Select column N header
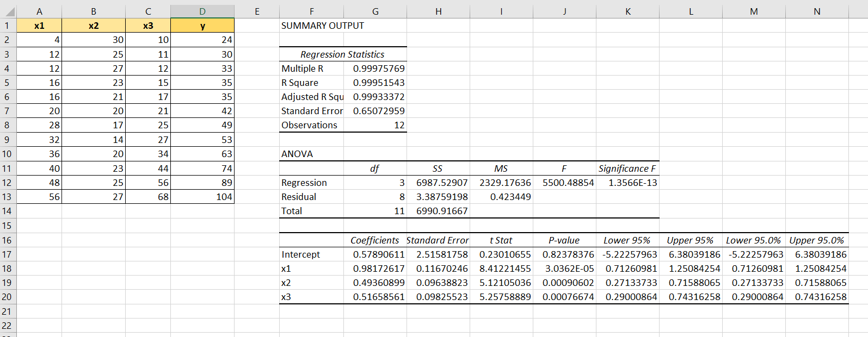 tap(816, 11)
